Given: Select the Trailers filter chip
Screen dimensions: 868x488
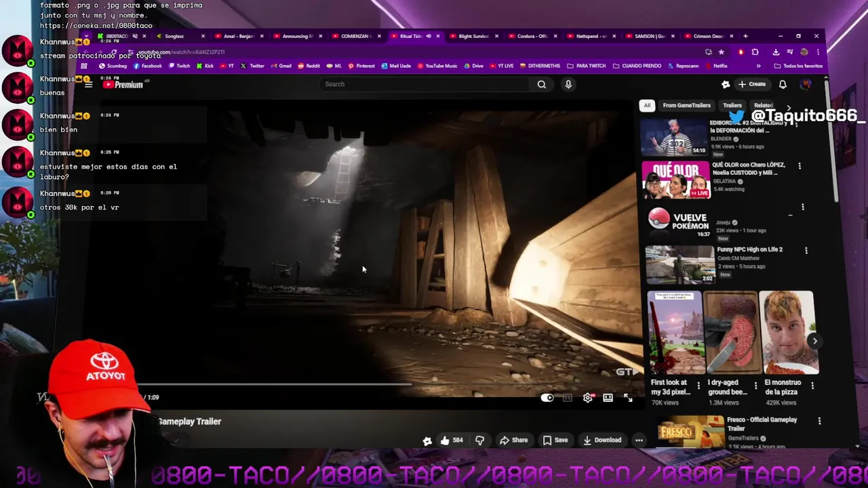Looking at the screenshot, I should point(732,105).
